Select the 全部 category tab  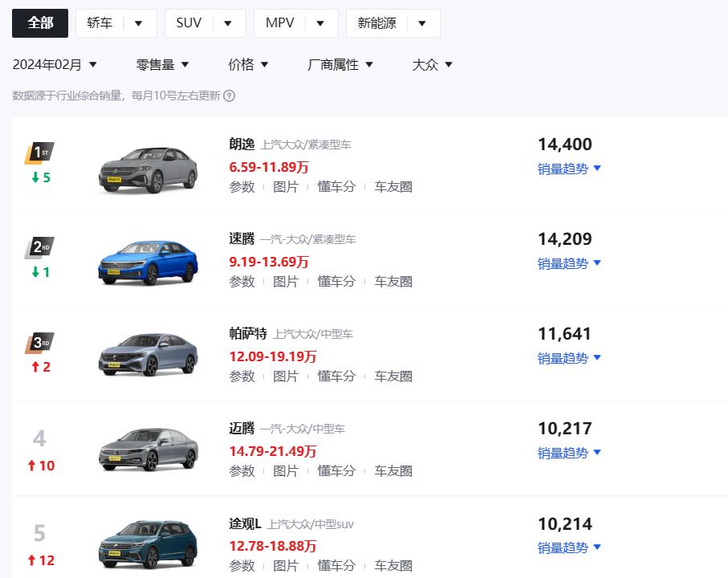40,23
